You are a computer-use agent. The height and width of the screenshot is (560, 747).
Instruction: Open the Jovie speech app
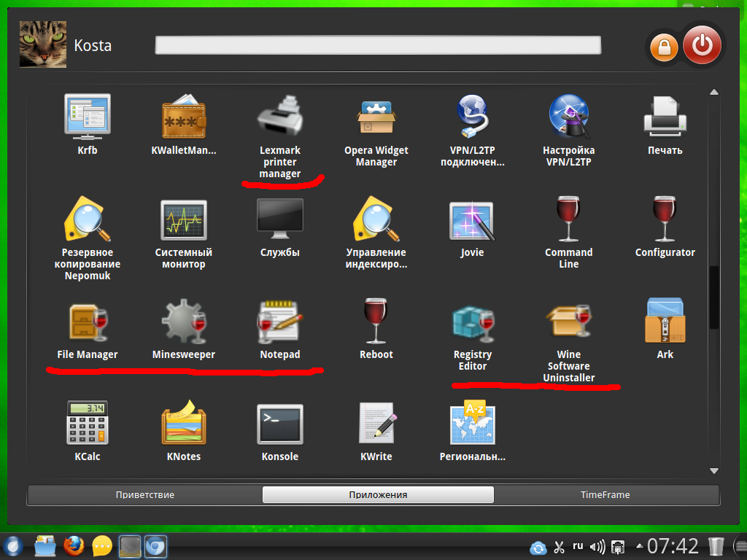point(472,220)
